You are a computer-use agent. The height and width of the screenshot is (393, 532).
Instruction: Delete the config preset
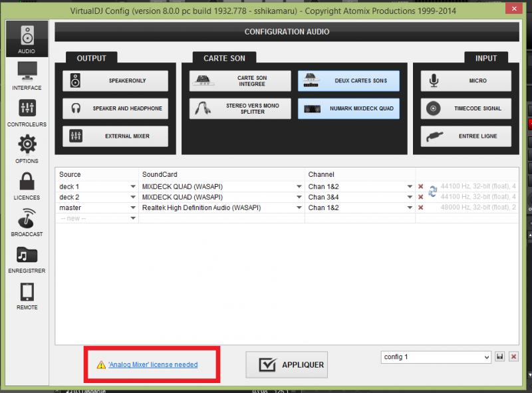click(513, 356)
